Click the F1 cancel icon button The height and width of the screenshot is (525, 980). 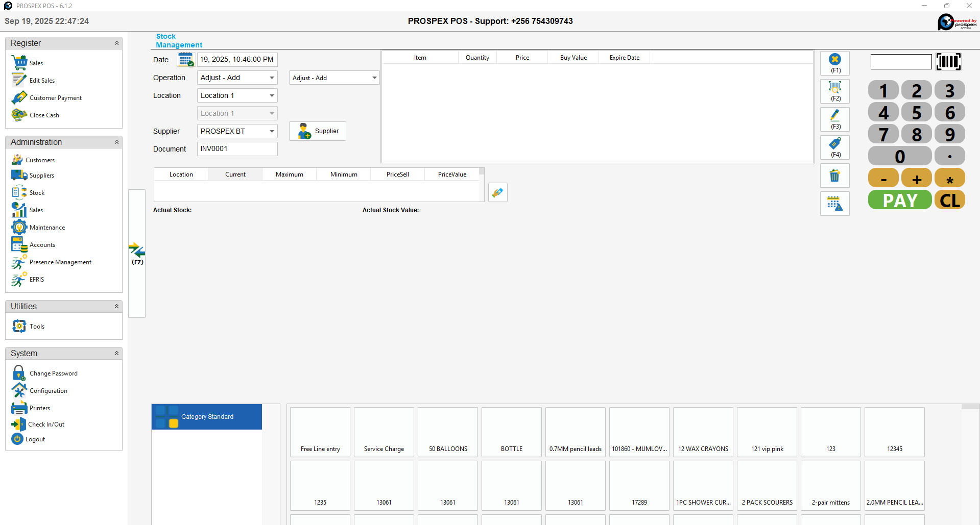click(834, 63)
